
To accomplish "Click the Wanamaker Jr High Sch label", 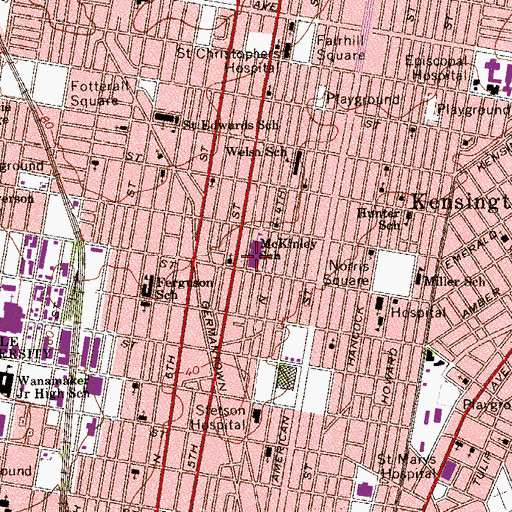I will pyautogui.click(x=53, y=387).
